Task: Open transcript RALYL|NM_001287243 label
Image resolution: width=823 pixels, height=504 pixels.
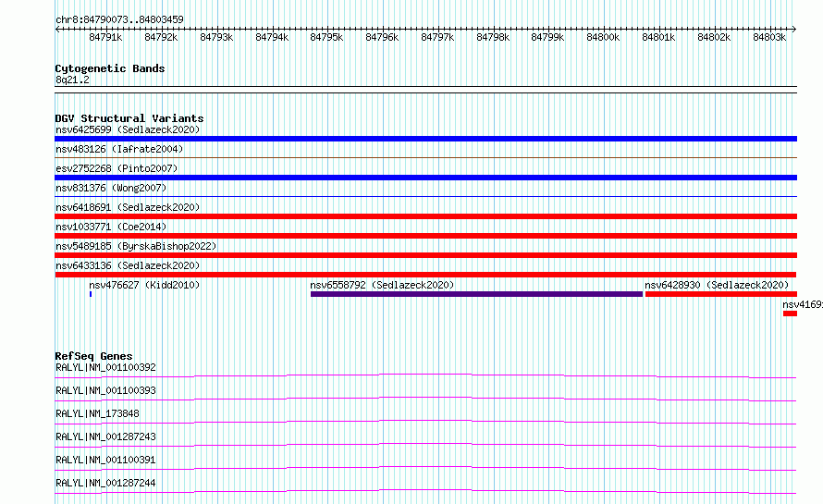Action: click(x=105, y=436)
